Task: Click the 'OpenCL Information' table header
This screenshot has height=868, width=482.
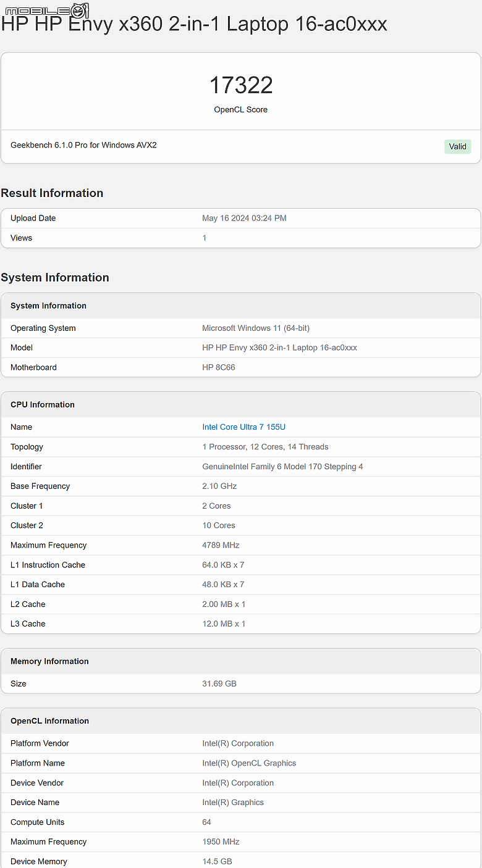Action: pos(49,722)
